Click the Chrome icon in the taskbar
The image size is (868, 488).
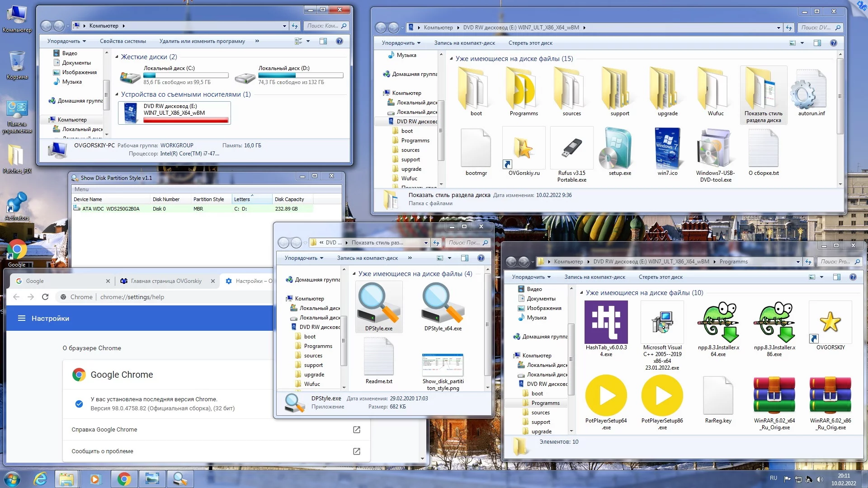click(124, 479)
